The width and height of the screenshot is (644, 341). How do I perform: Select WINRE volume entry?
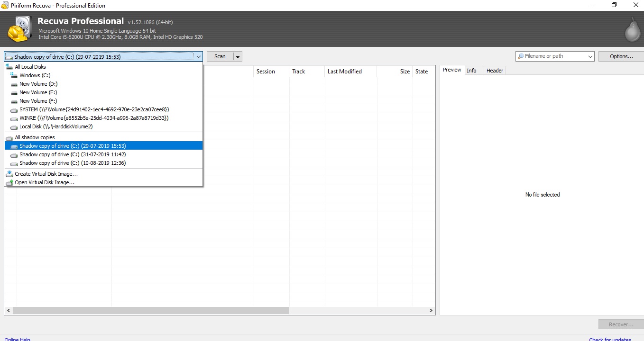tap(103, 118)
